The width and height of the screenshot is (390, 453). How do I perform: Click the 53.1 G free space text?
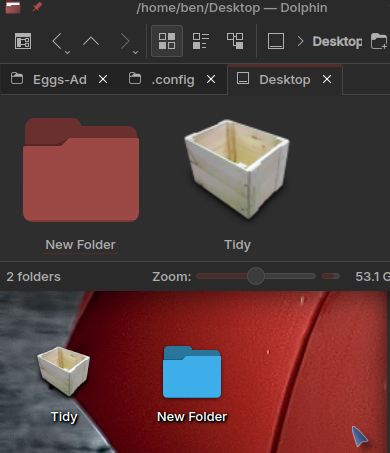coord(372,277)
